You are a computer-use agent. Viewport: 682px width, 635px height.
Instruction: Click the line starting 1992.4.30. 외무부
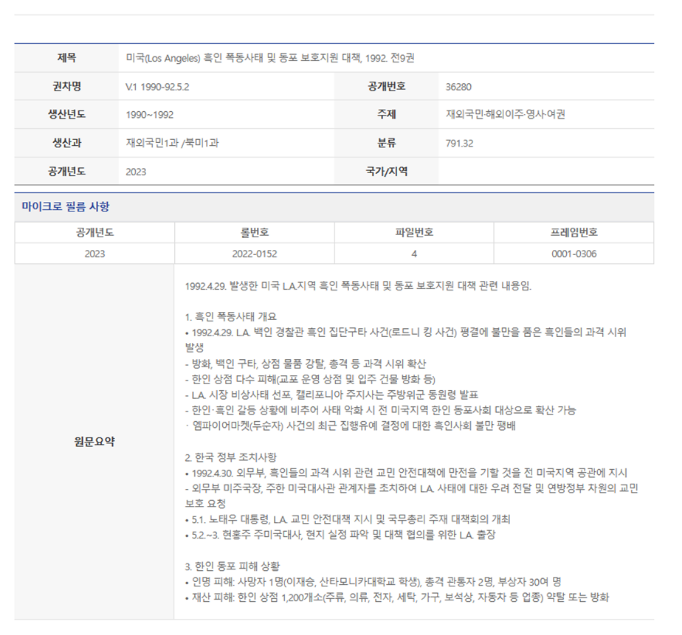pyautogui.click(x=406, y=473)
